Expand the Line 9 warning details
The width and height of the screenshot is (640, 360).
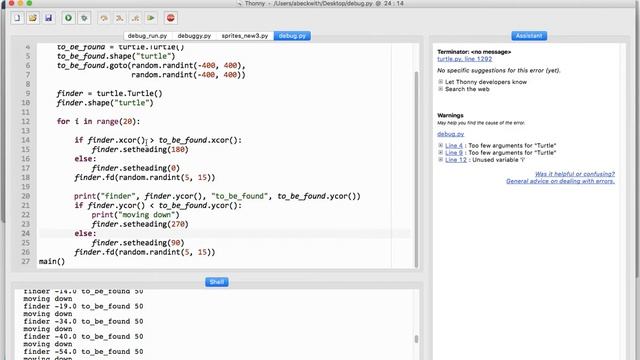[440, 153]
